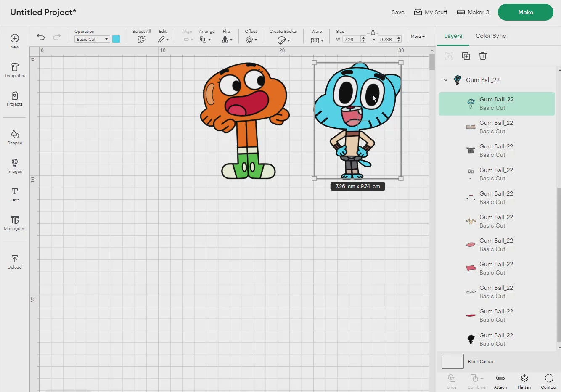The width and height of the screenshot is (561, 392).
Task: Select the black silhouette Gum Ball_22 layer
Action: [x=497, y=339]
